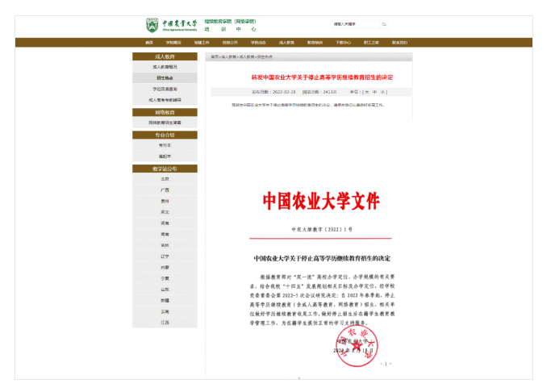Viewport: 555px width, 392px height.
Task: Select 吉林 teaching station
Action: (165, 245)
